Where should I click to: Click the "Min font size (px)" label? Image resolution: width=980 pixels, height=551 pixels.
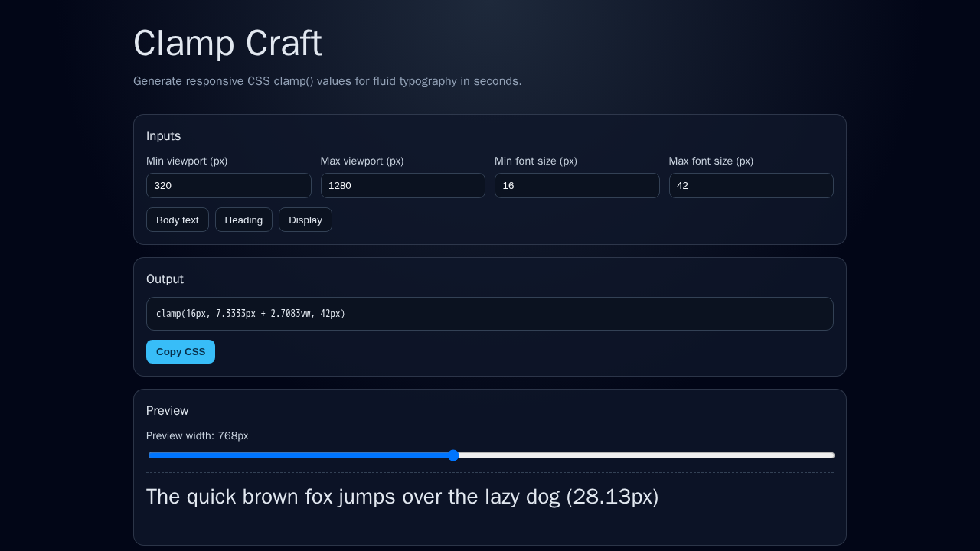pyautogui.click(x=536, y=161)
